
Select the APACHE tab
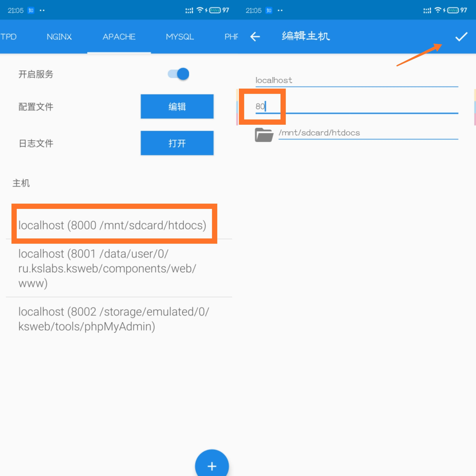[119, 37]
